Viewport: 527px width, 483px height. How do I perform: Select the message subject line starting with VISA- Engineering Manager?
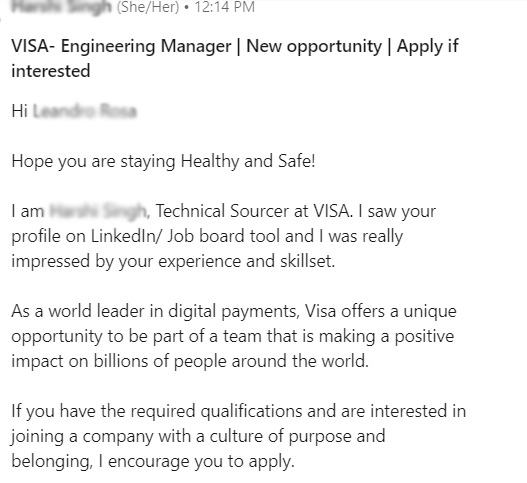[235, 58]
